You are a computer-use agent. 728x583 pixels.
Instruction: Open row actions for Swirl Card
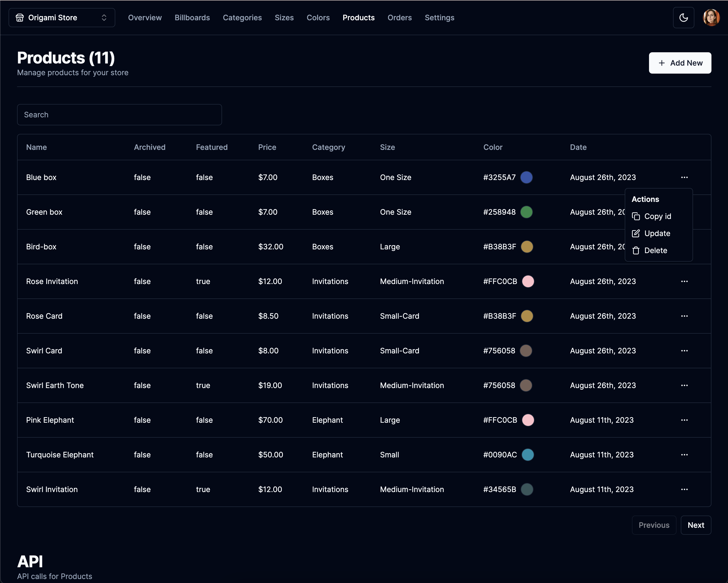pyautogui.click(x=684, y=351)
